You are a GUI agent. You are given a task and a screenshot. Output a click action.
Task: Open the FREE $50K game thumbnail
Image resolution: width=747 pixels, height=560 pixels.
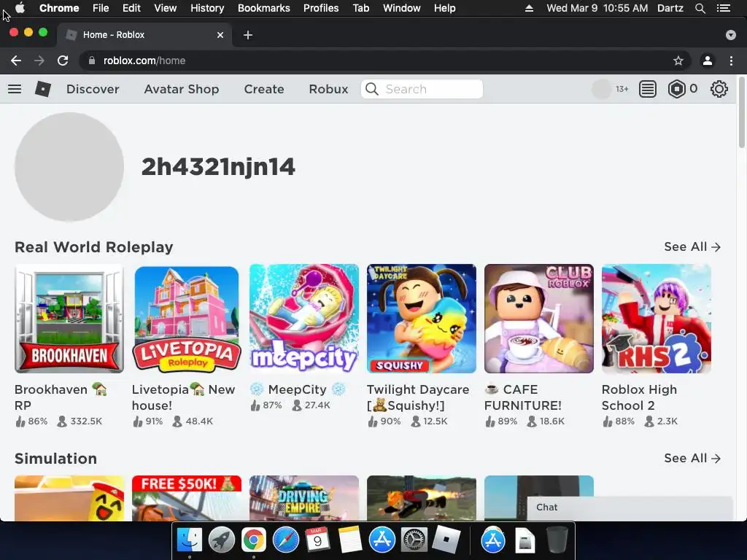pos(186,497)
